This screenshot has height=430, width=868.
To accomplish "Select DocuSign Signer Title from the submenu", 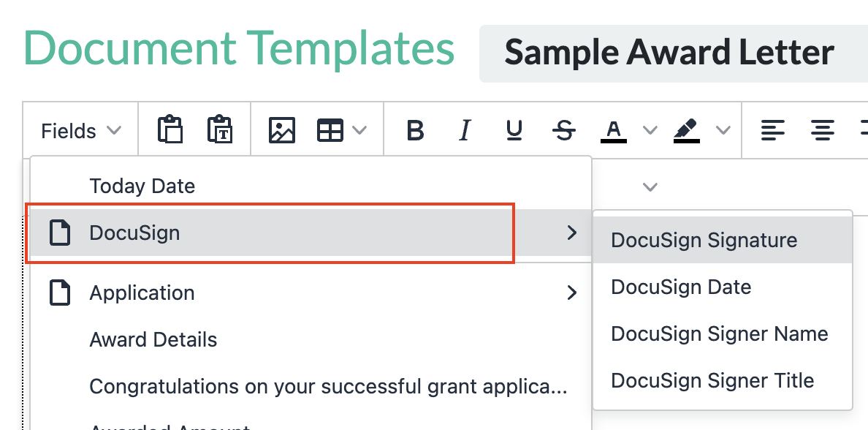I will pyautogui.click(x=712, y=380).
